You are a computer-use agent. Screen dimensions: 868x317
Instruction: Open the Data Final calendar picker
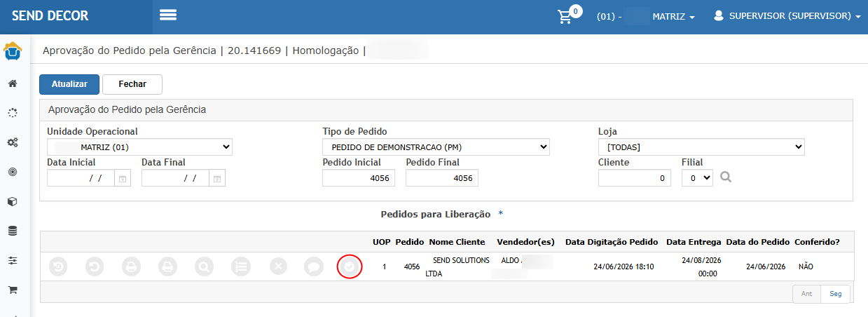[x=217, y=179]
